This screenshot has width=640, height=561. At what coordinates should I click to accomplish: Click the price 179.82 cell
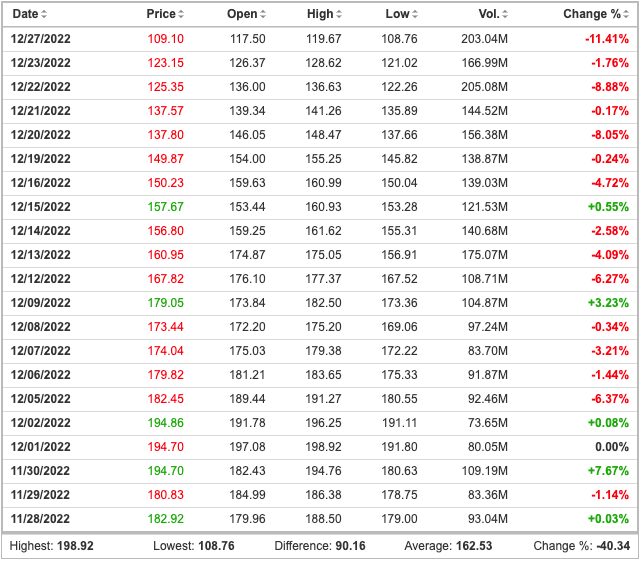coord(166,375)
